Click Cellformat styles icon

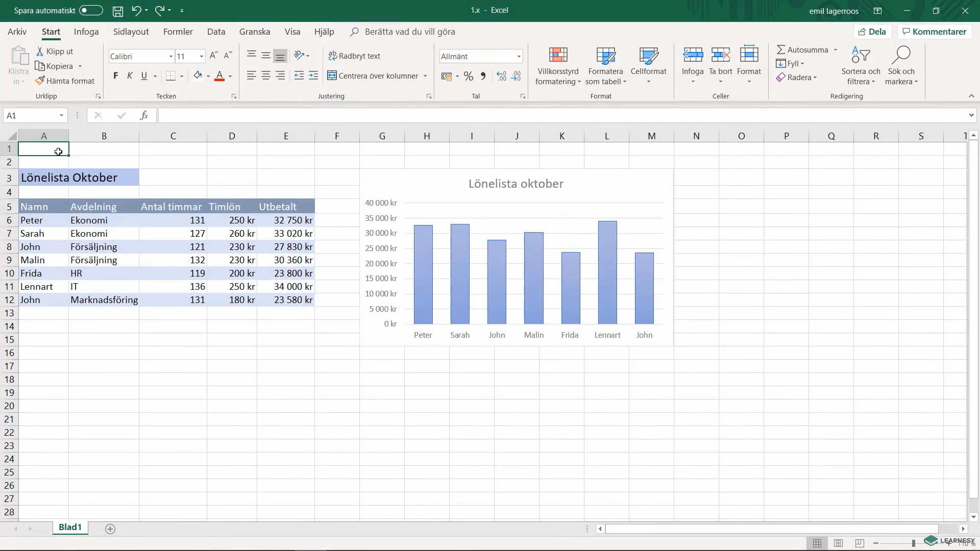point(648,55)
